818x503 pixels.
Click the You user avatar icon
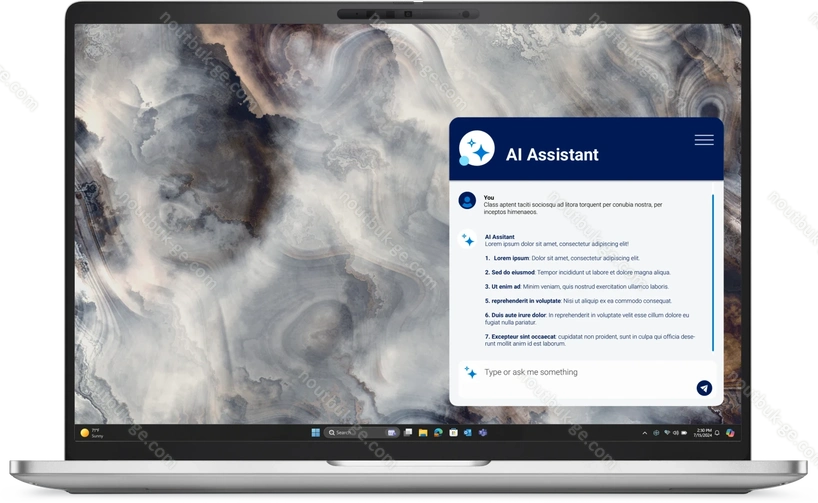(467, 201)
